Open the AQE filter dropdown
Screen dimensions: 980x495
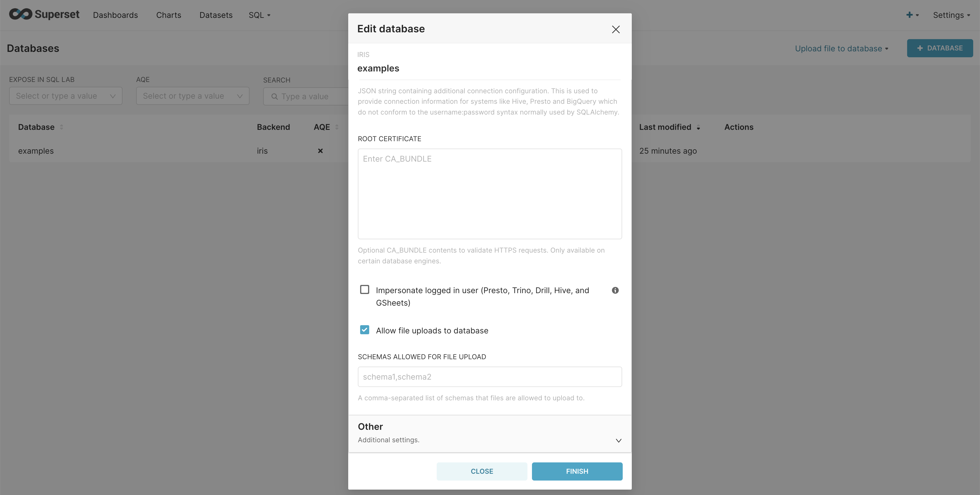tap(193, 96)
